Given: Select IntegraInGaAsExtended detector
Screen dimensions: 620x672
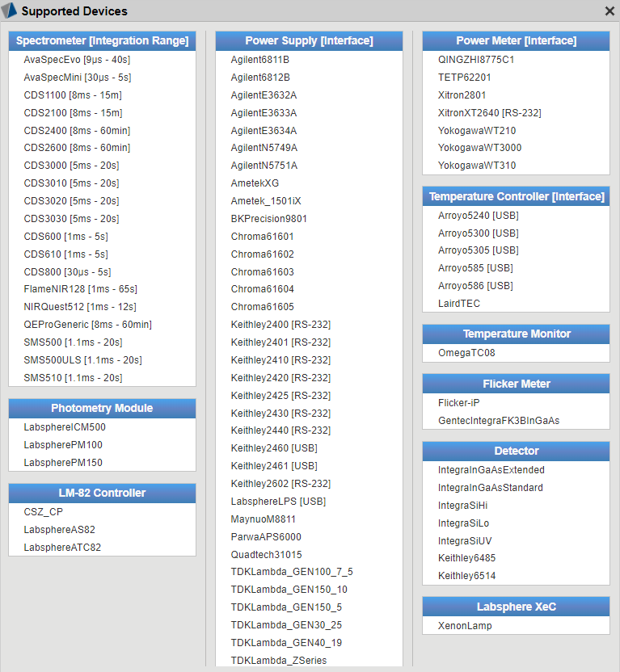Looking at the screenshot, I should pyautogui.click(x=491, y=470).
